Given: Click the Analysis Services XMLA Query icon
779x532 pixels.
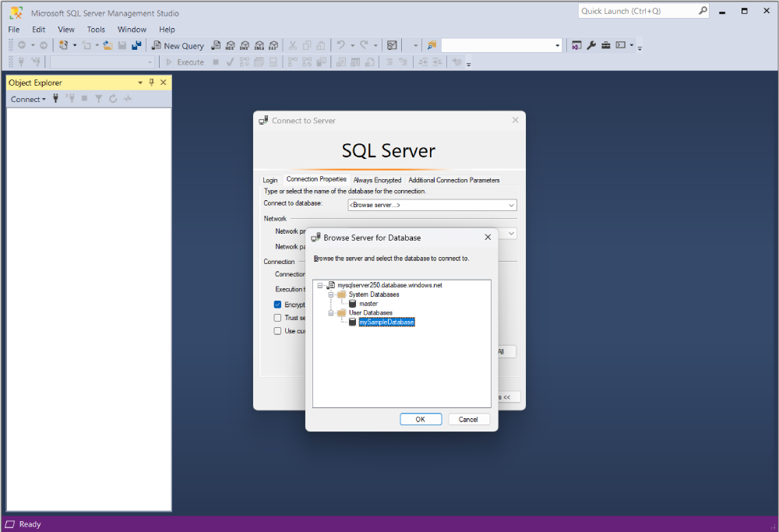Looking at the screenshot, I should tap(259, 46).
